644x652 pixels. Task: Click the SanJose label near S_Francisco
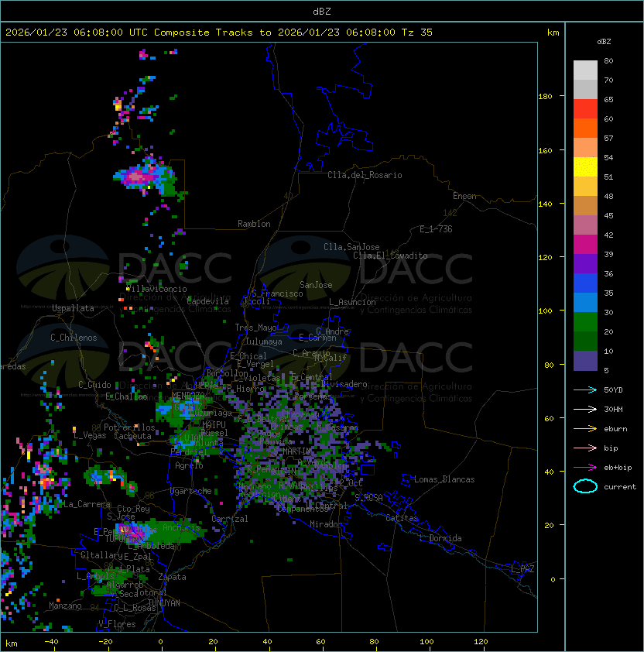click(316, 285)
